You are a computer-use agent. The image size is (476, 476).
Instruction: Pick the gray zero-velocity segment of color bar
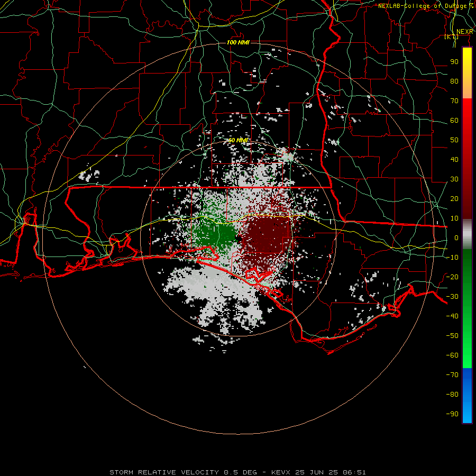click(467, 234)
